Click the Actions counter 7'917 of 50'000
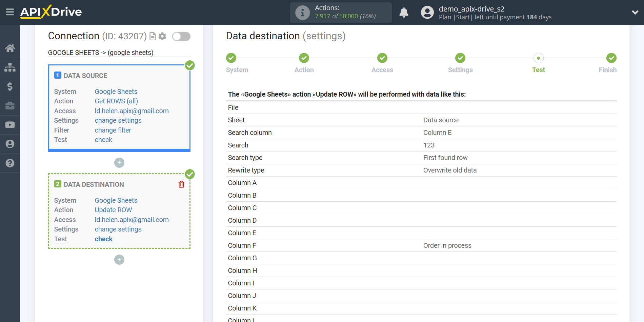Viewport: 644px width, 322px height. (345, 16)
